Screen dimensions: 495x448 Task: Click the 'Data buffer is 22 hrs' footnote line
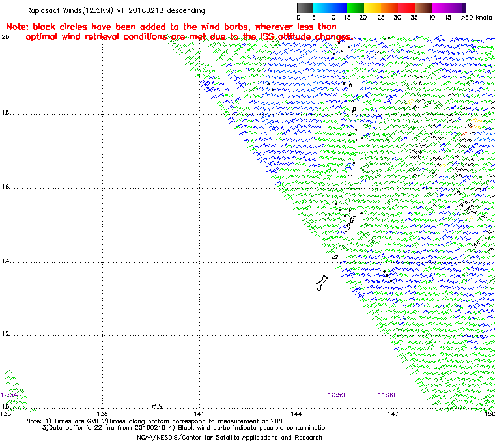(x=186, y=428)
